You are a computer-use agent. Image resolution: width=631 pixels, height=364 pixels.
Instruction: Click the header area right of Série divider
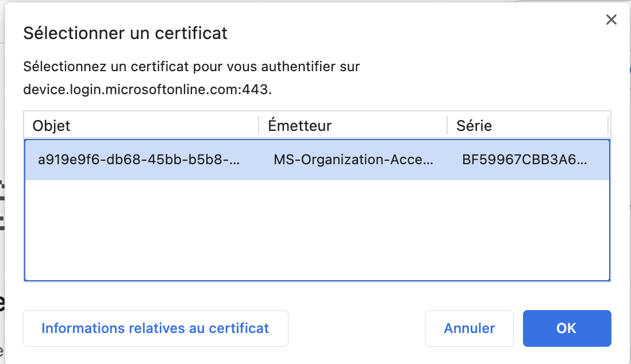tap(609, 125)
